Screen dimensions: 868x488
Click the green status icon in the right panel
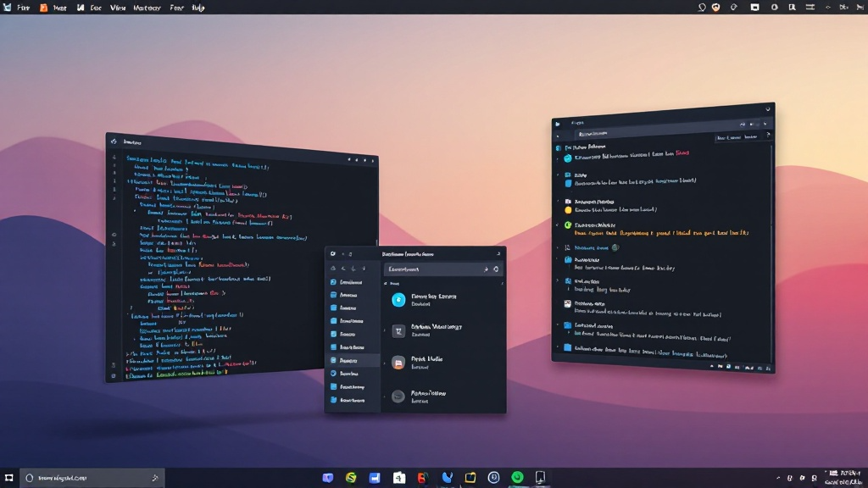pos(568,225)
